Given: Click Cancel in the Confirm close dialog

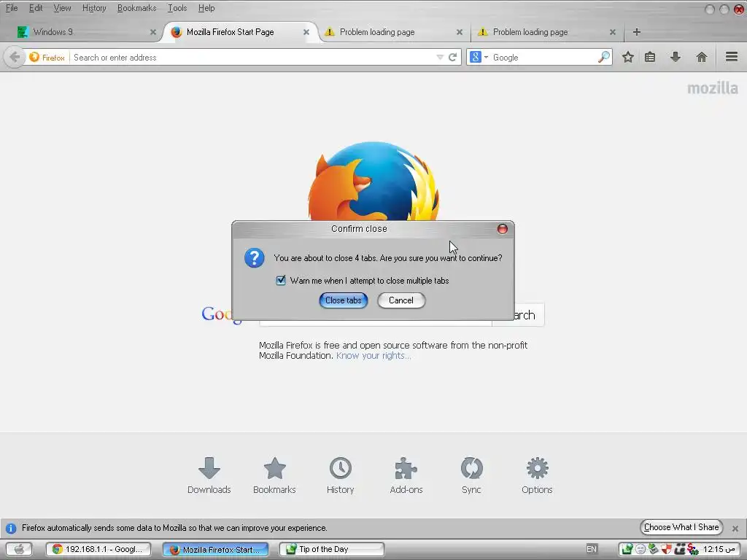Looking at the screenshot, I should tap(401, 300).
